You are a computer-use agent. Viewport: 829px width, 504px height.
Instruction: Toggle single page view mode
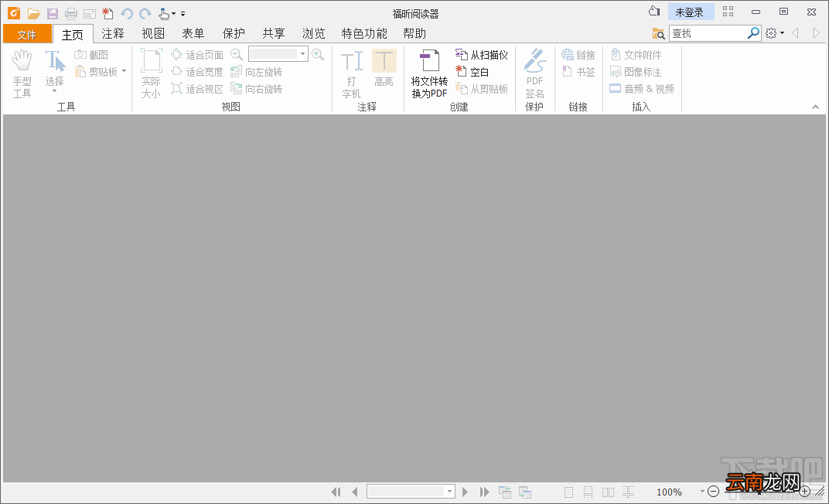(569, 492)
